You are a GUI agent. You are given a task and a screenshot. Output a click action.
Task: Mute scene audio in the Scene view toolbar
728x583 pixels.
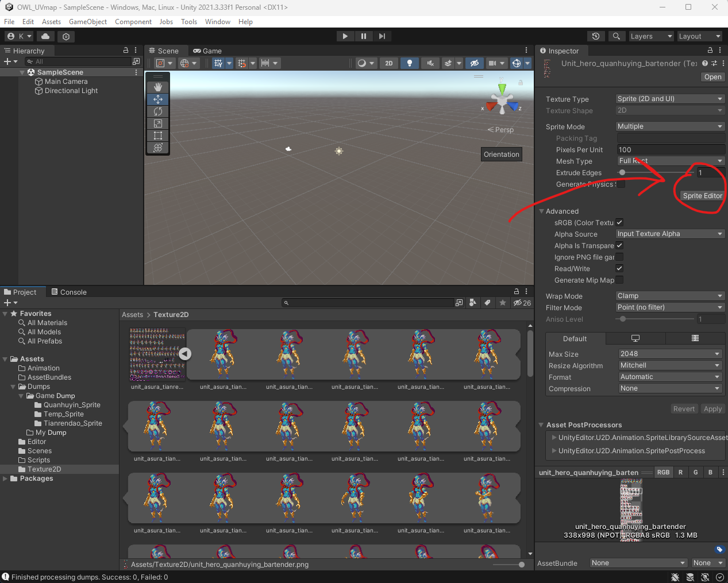(x=431, y=63)
